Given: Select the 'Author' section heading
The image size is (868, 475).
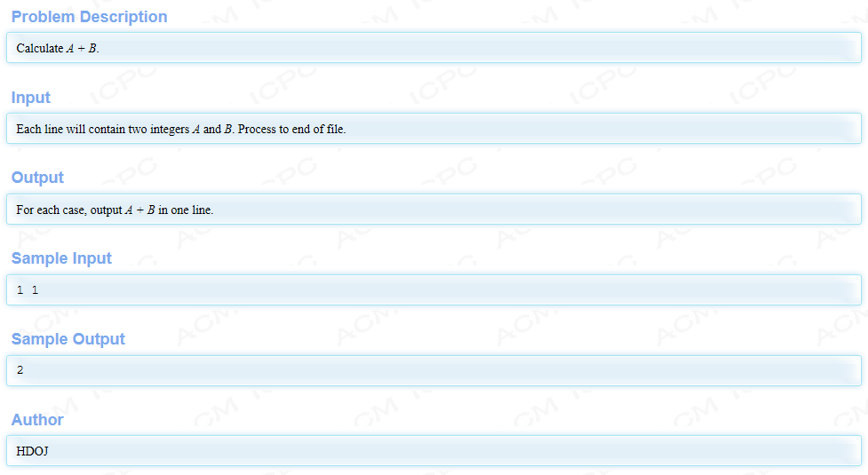Looking at the screenshot, I should [37, 420].
